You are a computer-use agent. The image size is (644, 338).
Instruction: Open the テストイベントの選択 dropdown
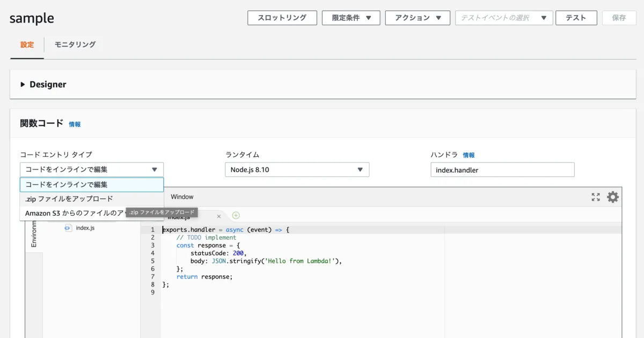[503, 18]
